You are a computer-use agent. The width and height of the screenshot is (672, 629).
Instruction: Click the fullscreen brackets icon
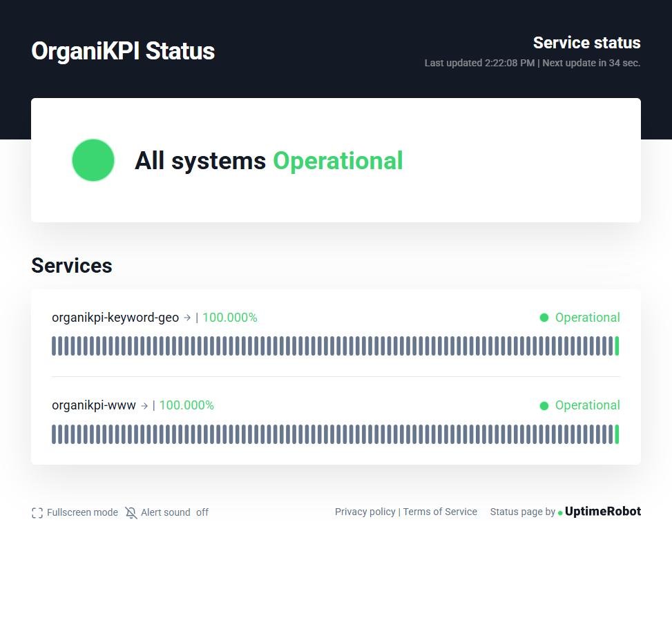tap(37, 513)
